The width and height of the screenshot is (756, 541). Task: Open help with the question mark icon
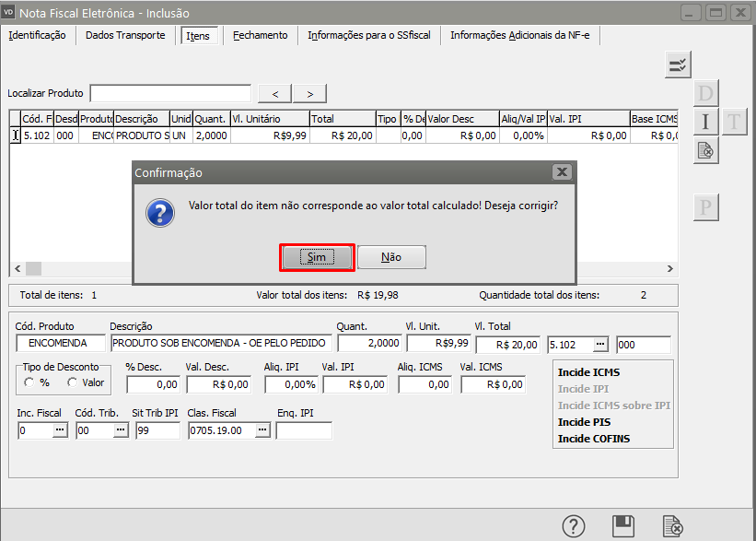point(575,526)
